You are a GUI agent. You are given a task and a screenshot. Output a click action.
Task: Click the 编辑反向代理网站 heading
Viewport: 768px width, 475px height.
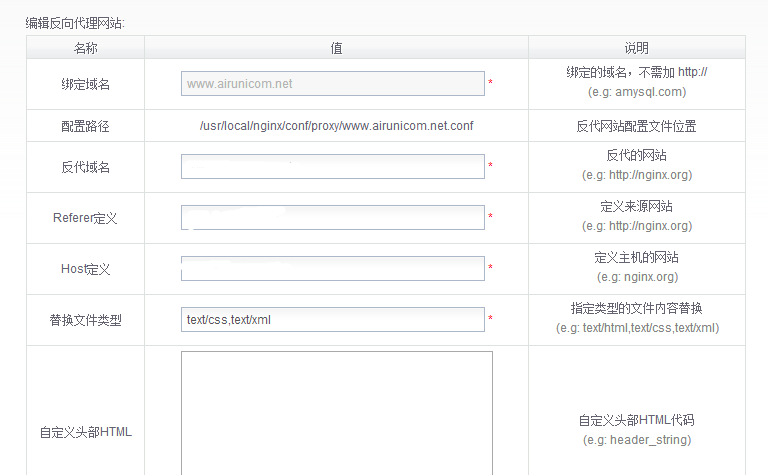pyautogui.click(x=75, y=22)
